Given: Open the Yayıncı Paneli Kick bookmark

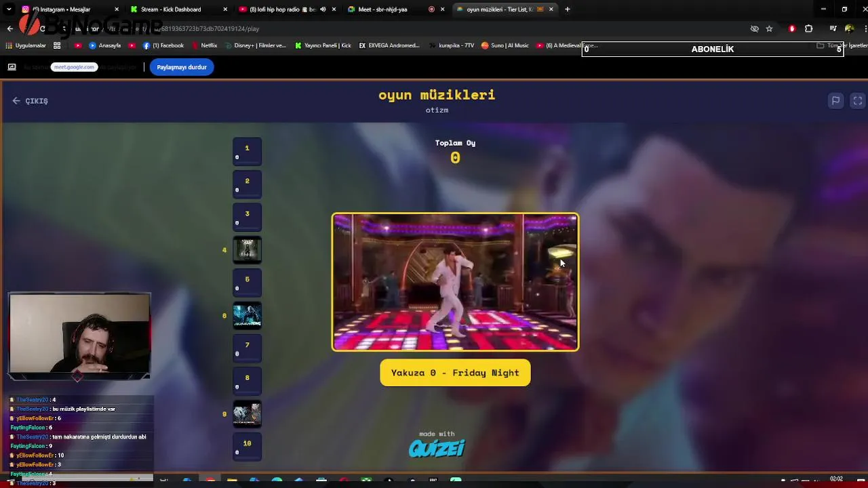Looking at the screenshot, I should coord(323,45).
